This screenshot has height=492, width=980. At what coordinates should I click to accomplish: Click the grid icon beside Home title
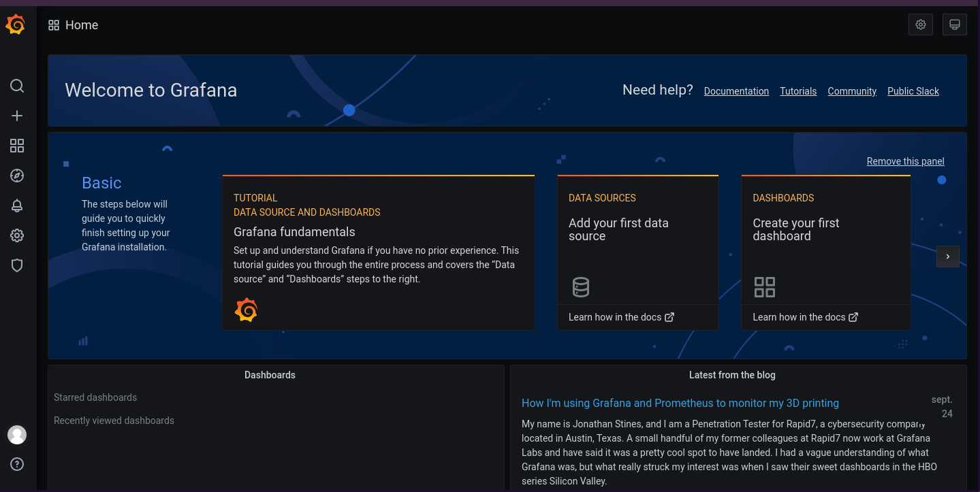click(54, 25)
